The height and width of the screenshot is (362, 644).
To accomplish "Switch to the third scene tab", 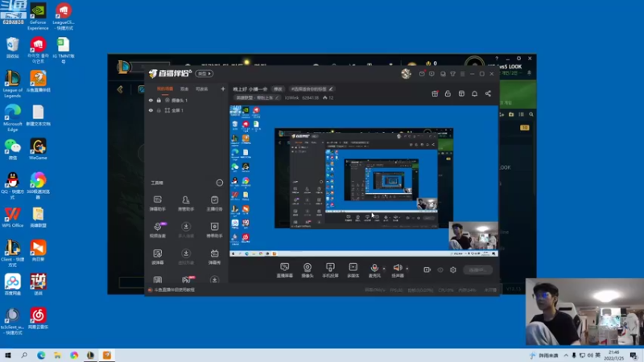I will [x=202, y=88].
